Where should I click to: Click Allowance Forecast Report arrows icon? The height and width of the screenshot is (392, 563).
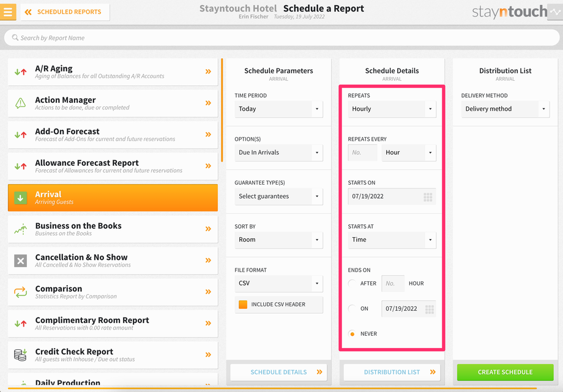pos(20,166)
